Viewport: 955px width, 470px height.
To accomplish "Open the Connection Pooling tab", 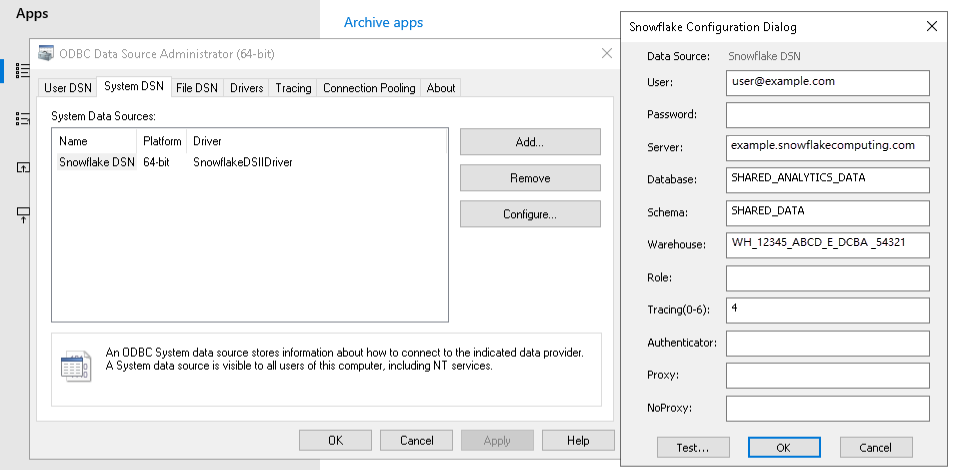I will 369,88.
